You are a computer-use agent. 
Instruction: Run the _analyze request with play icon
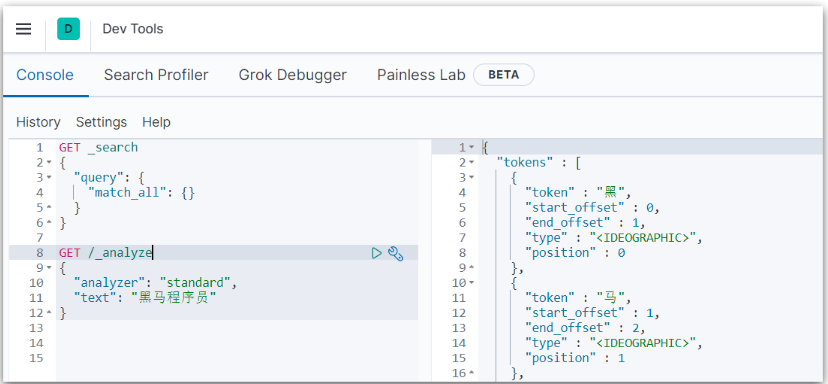(377, 253)
